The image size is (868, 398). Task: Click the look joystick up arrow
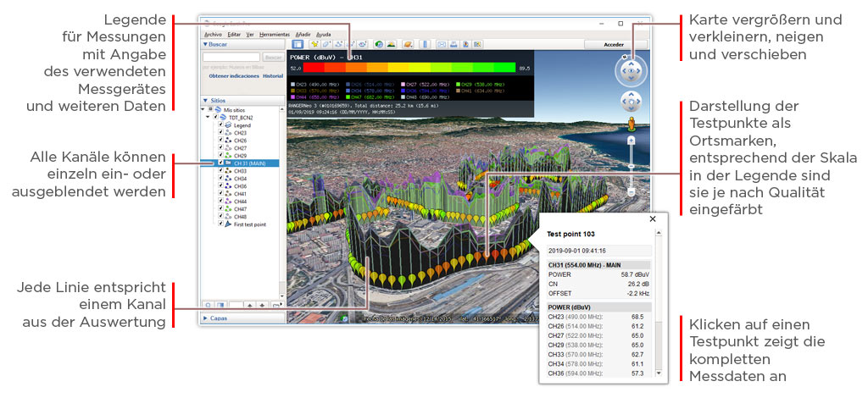coord(631,63)
